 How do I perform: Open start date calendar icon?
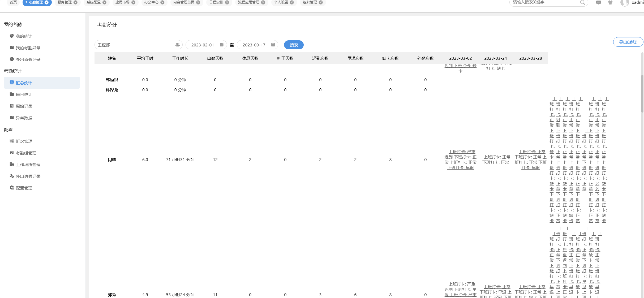pos(222,45)
